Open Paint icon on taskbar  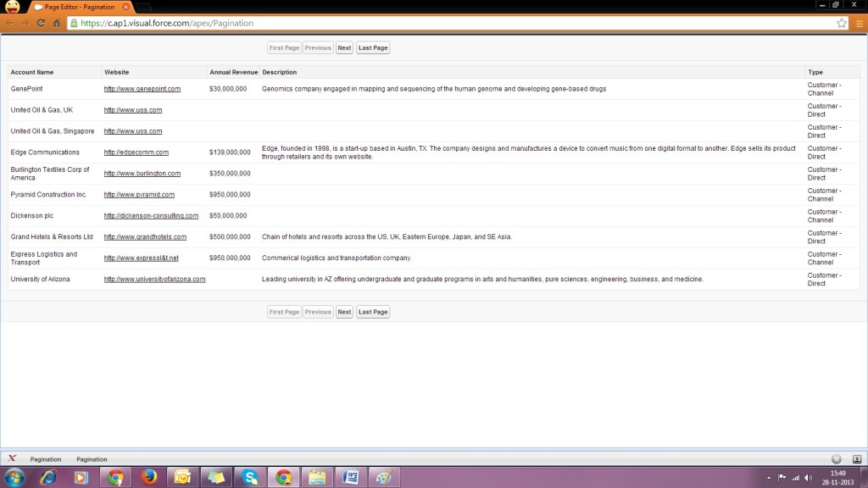[384, 477]
